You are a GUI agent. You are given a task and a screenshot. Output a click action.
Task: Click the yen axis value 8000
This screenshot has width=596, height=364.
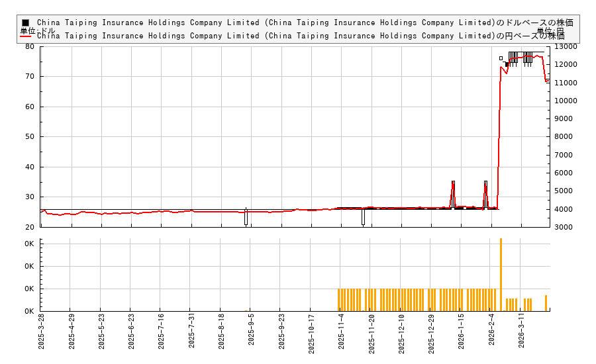tap(564, 136)
